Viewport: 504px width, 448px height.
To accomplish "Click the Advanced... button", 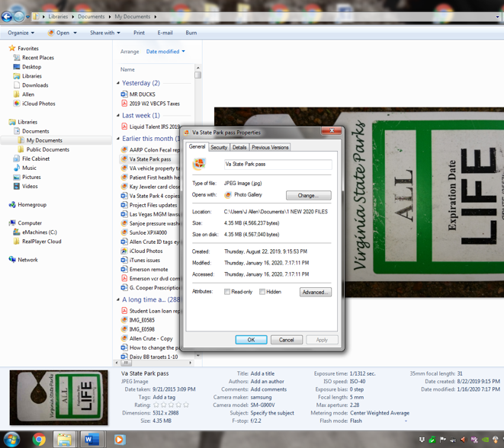I will [x=316, y=292].
